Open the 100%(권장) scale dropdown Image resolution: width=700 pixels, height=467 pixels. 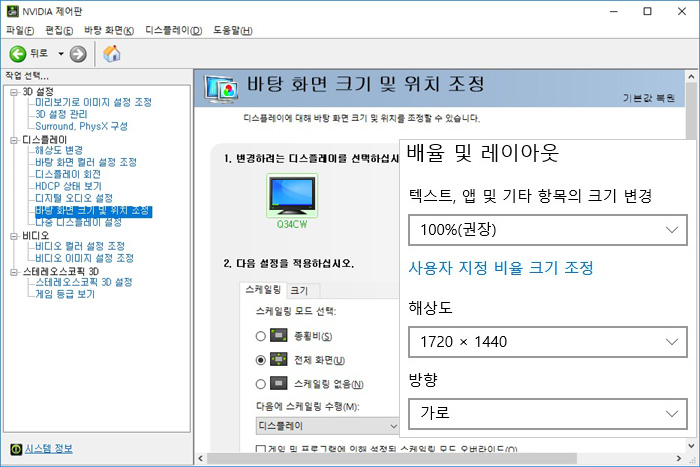[x=548, y=230]
